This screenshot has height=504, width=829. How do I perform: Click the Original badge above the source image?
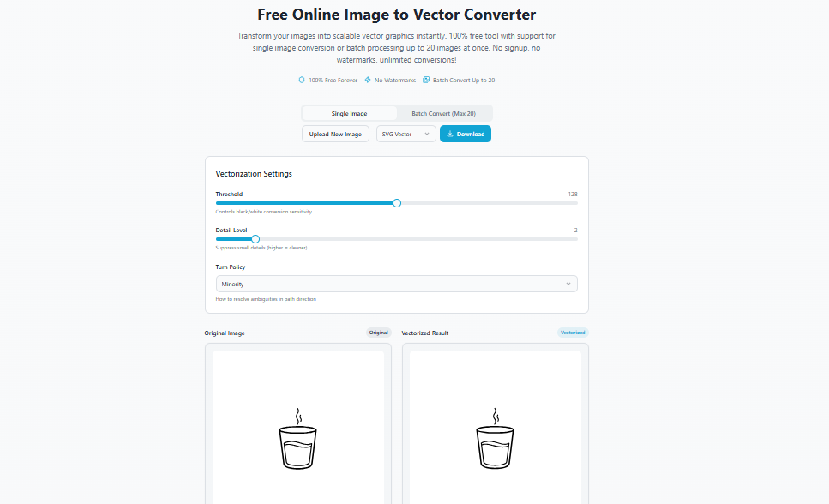(x=378, y=333)
